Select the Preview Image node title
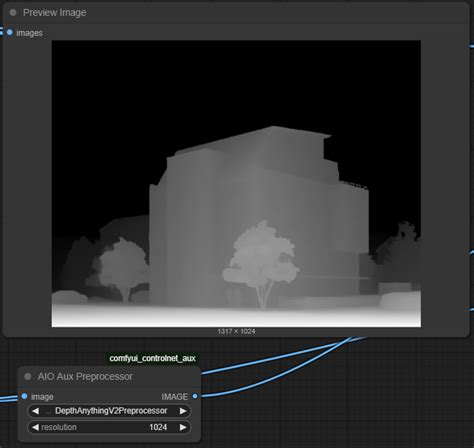Viewport: 474px width, 448px height. click(55, 13)
